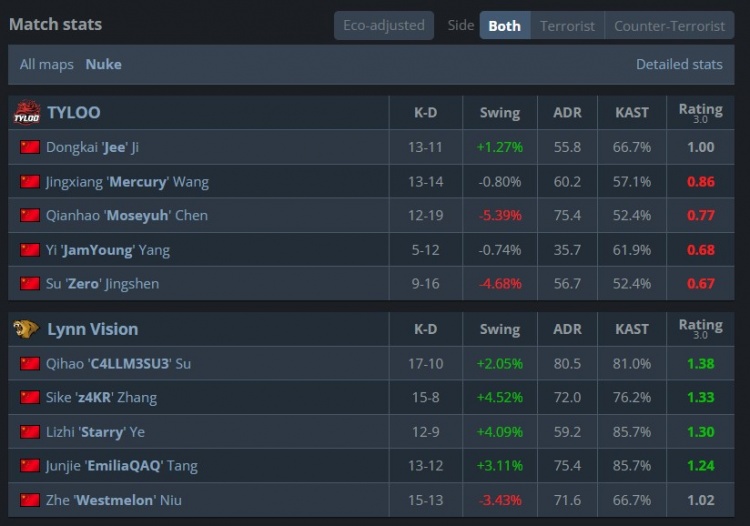The width and height of the screenshot is (750, 526).
Task: Click the flag icon beside JamYoung
Action: 30,250
